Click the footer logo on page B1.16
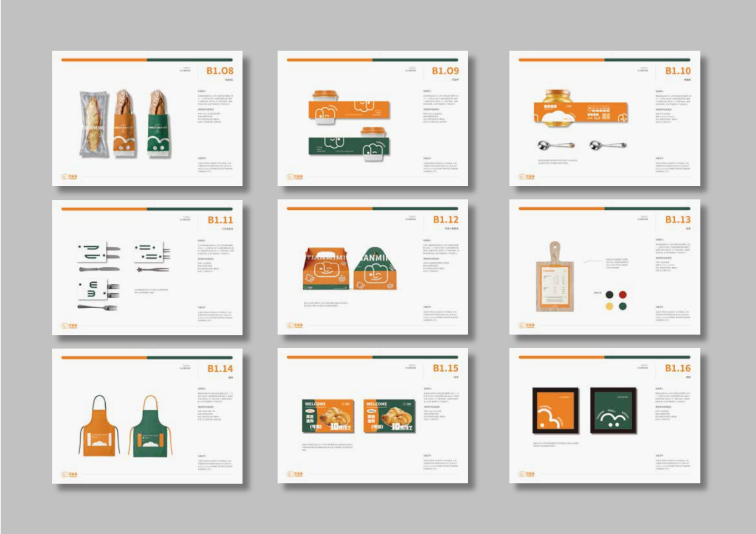The width and height of the screenshot is (756, 534). 527,474
